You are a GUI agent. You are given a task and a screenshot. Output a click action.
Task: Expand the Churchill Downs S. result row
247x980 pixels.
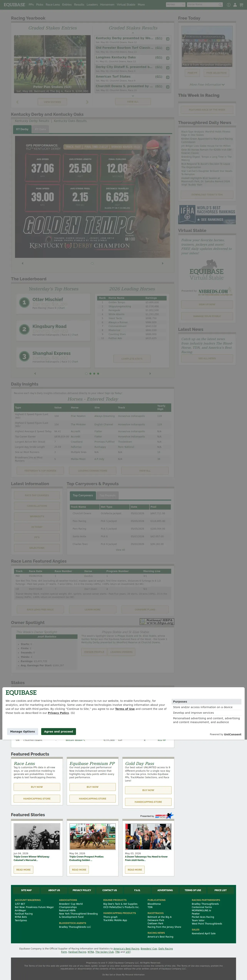(168, 87)
